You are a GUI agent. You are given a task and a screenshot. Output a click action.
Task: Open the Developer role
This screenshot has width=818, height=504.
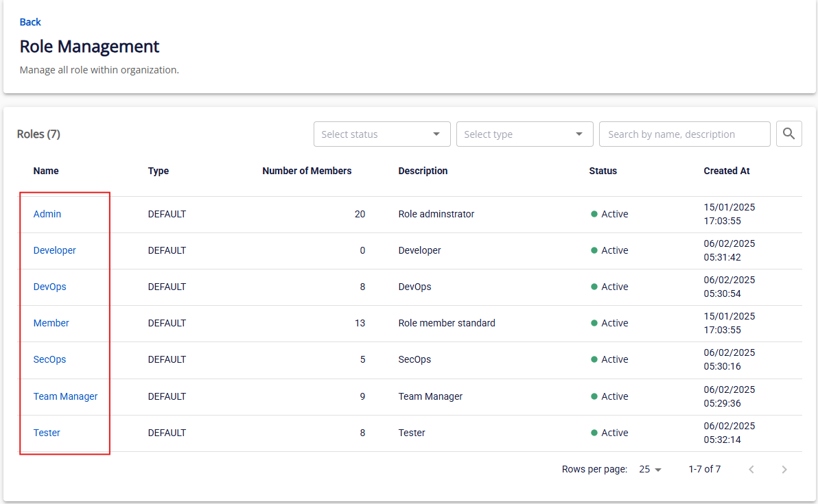pos(55,250)
